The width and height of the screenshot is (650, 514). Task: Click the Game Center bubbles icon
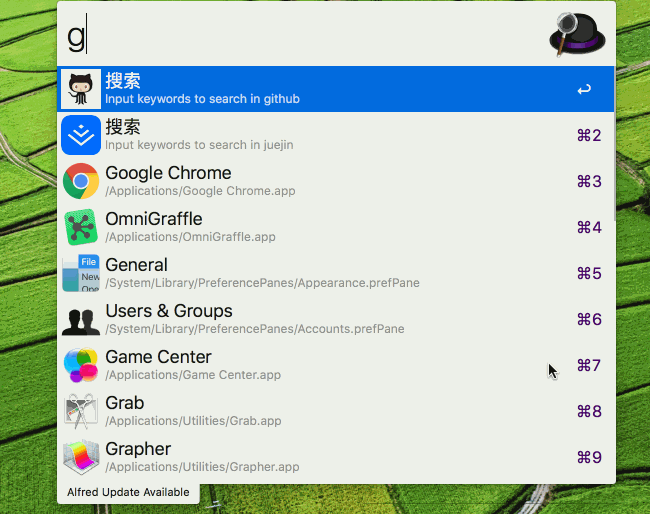tap(81, 365)
